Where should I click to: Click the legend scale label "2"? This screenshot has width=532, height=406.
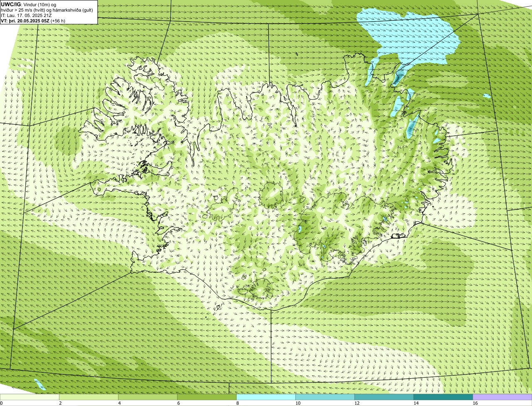coord(60,403)
